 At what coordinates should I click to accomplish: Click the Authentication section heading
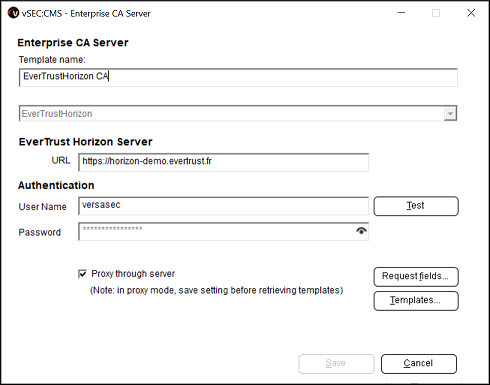tap(56, 185)
